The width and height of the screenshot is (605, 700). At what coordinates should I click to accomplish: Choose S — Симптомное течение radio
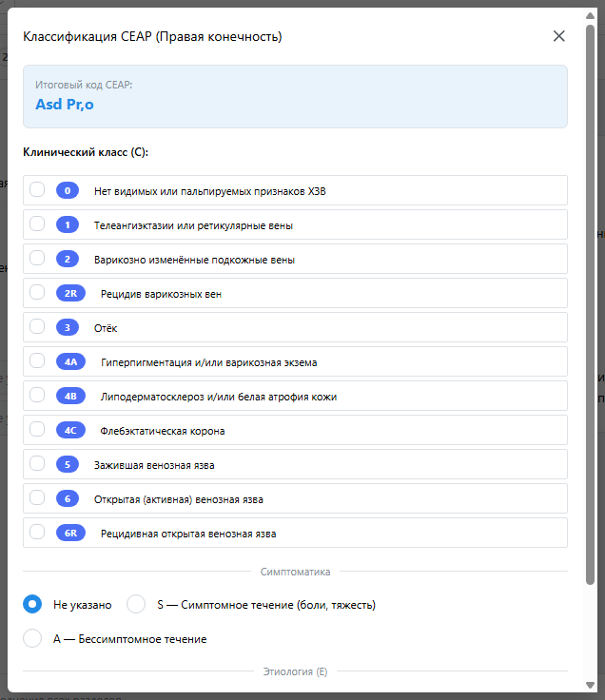(136, 604)
